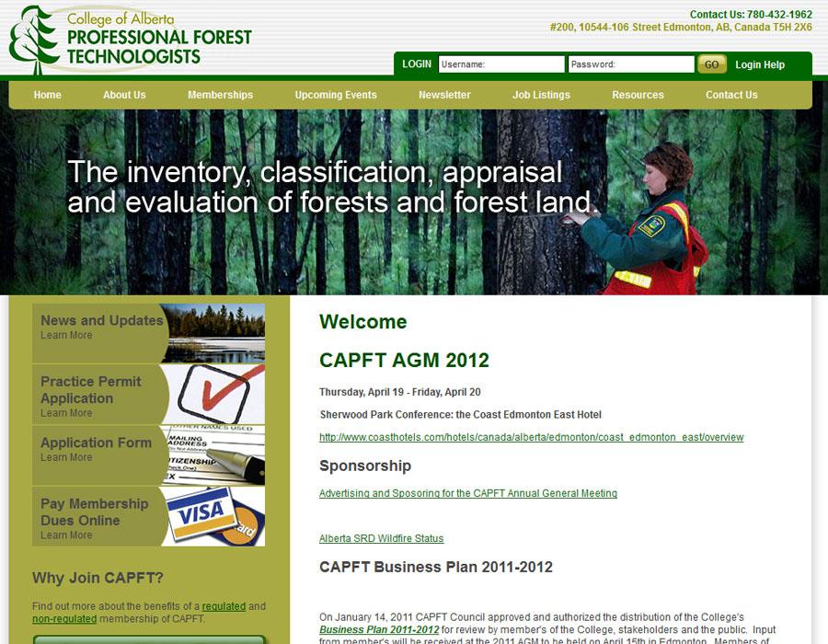Open the Business Plan 2011-2012 link

[x=379, y=630]
